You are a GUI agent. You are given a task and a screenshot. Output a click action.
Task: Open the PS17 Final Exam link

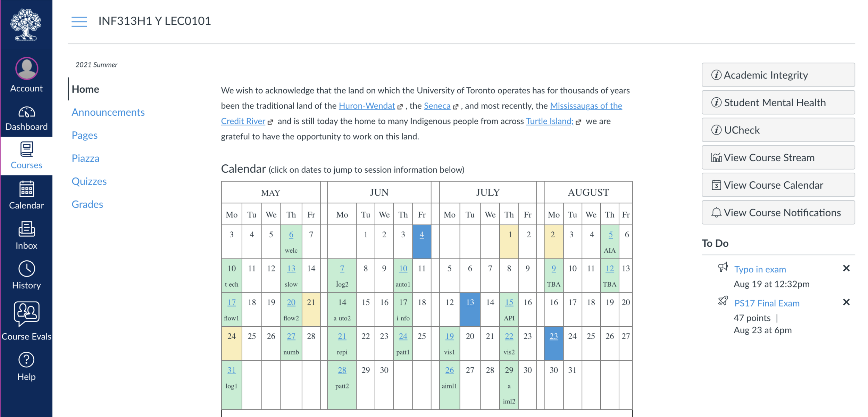tap(767, 303)
